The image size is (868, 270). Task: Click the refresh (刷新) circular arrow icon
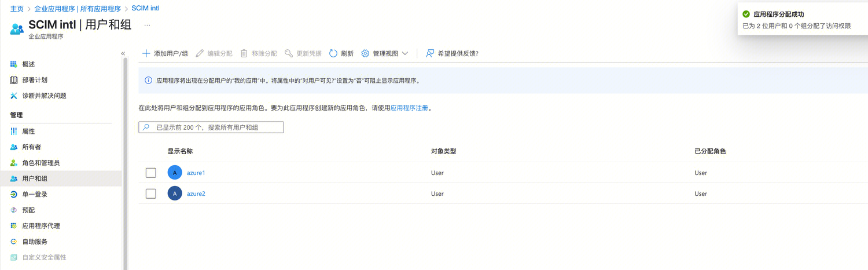pos(333,53)
